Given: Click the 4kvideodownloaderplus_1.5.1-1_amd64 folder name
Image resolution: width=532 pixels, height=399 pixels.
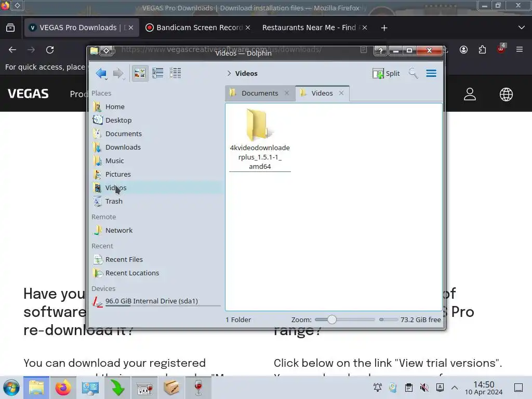Looking at the screenshot, I should [260, 157].
